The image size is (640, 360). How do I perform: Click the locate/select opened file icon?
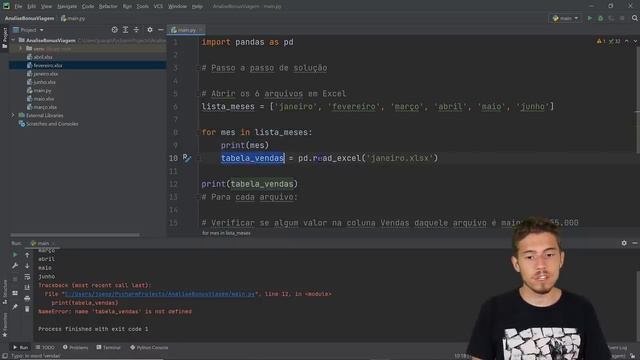115,30
